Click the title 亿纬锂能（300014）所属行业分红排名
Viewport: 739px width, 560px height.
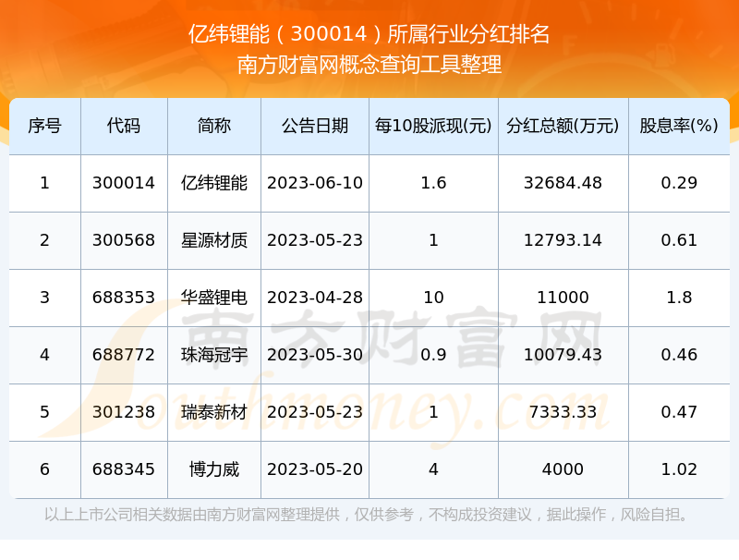(369, 34)
